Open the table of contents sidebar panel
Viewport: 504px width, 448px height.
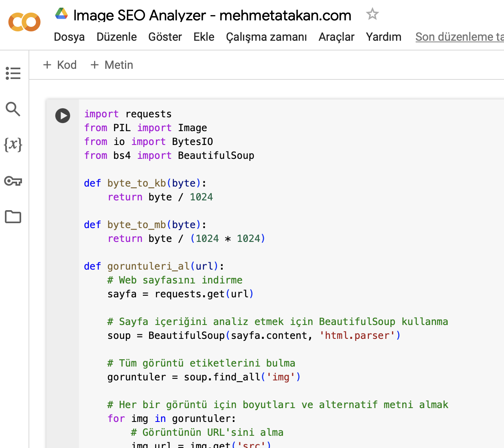13,73
